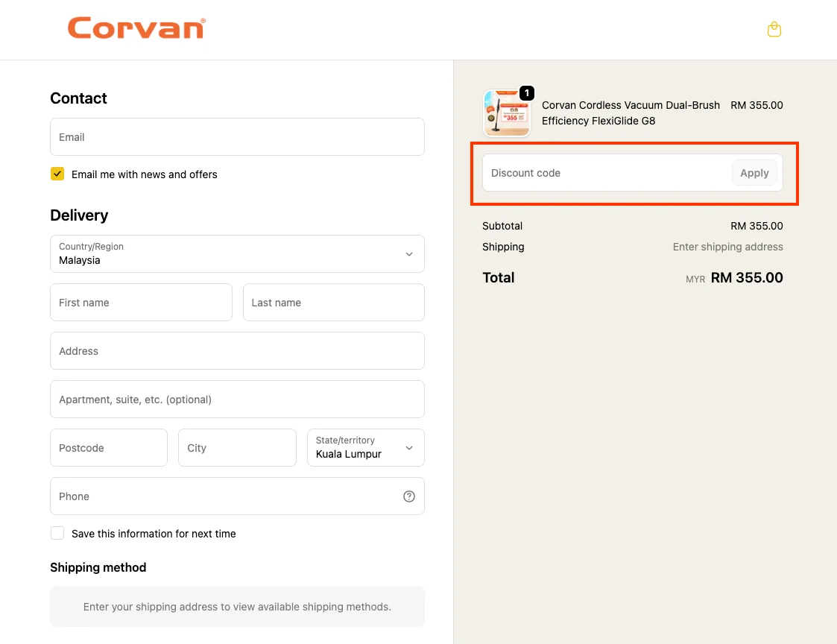The width and height of the screenshot is (837, 644).
Task: Click the shipping methods notice text
Action: pos(237,607)
